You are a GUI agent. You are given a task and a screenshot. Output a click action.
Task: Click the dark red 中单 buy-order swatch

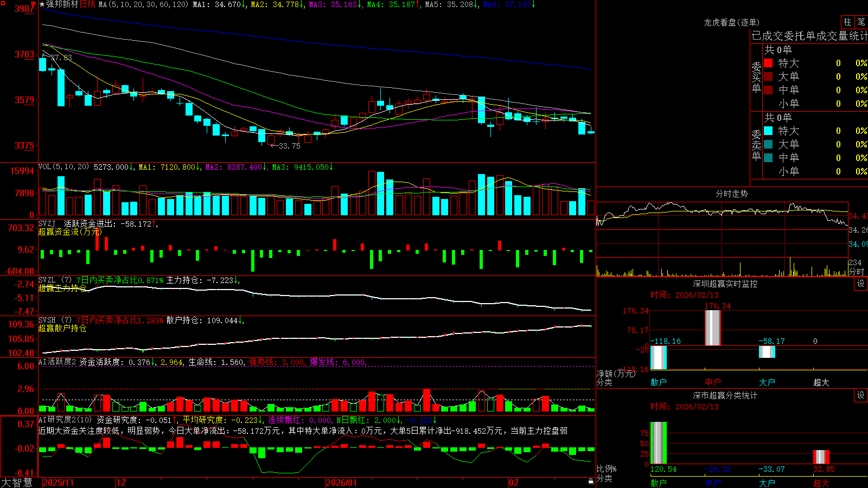(768, 90)
